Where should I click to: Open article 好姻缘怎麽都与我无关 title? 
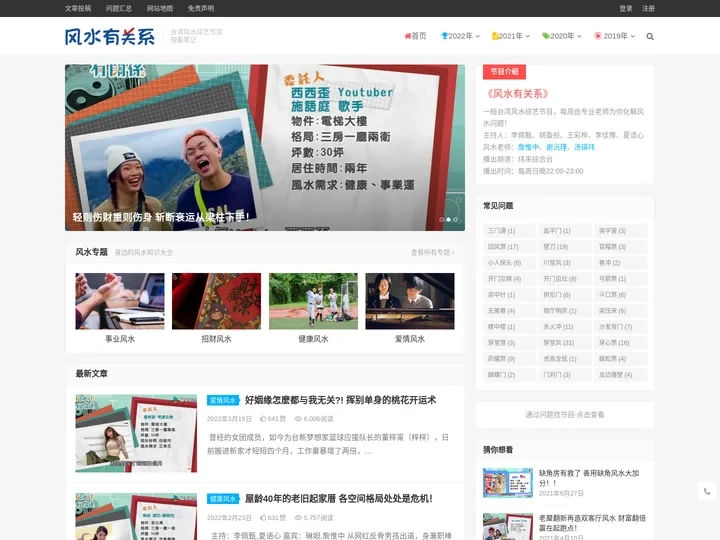[340, 400]
